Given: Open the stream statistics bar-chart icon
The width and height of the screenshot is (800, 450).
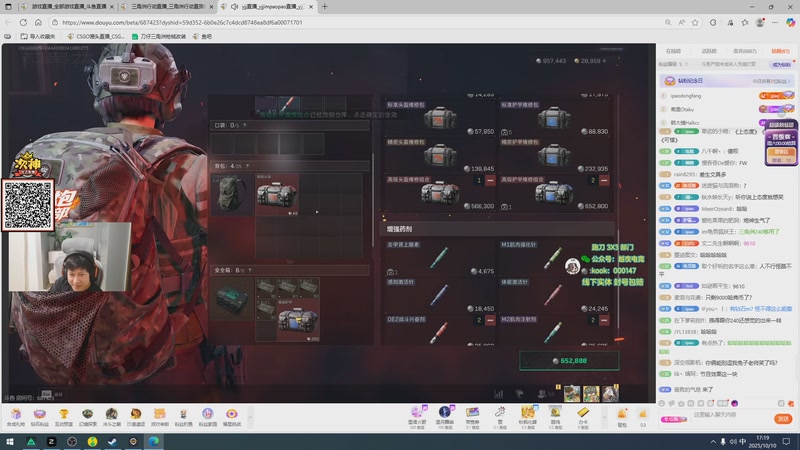Looking at the screenshot, I should [498, 394].
